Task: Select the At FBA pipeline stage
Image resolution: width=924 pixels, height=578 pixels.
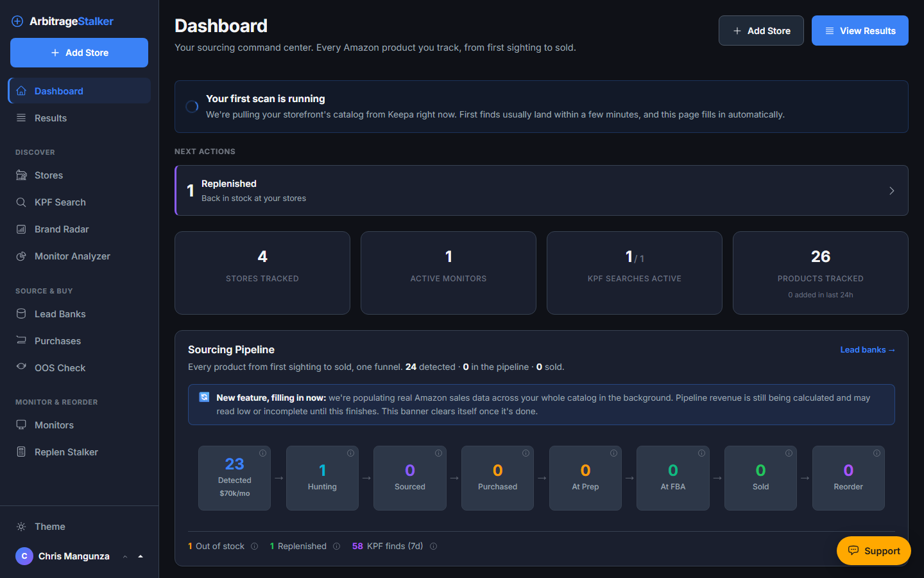Action: pyautogui.click(x=673, y=478)
